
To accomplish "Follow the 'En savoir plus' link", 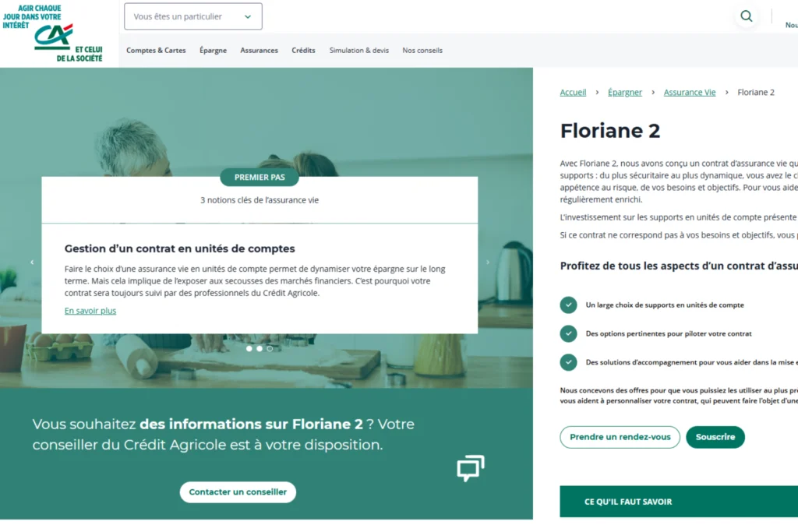I will [x=90, y=311].
